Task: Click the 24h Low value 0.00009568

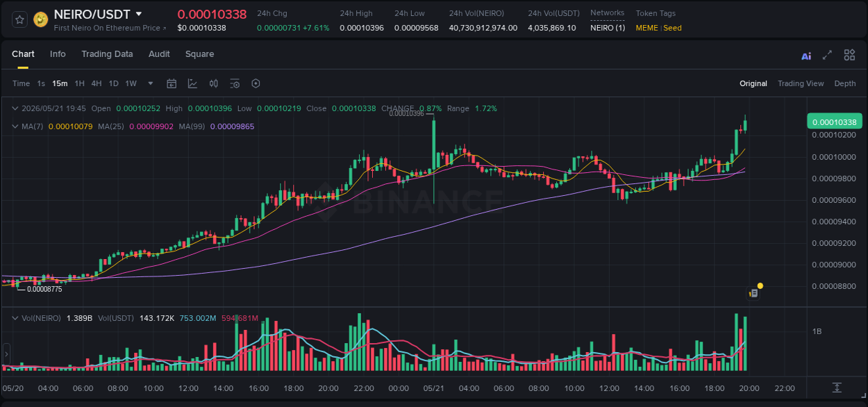Action: coord(416,28)
